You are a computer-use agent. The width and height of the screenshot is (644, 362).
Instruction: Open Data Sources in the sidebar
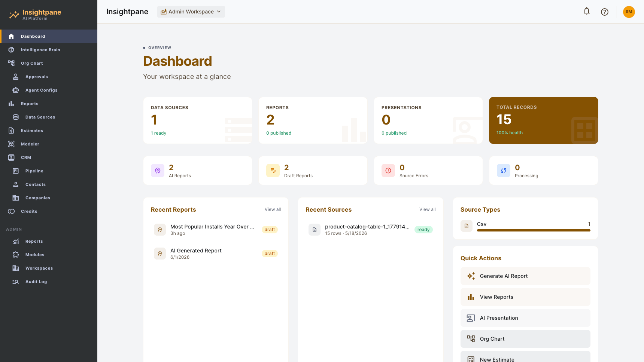(49, 117)
